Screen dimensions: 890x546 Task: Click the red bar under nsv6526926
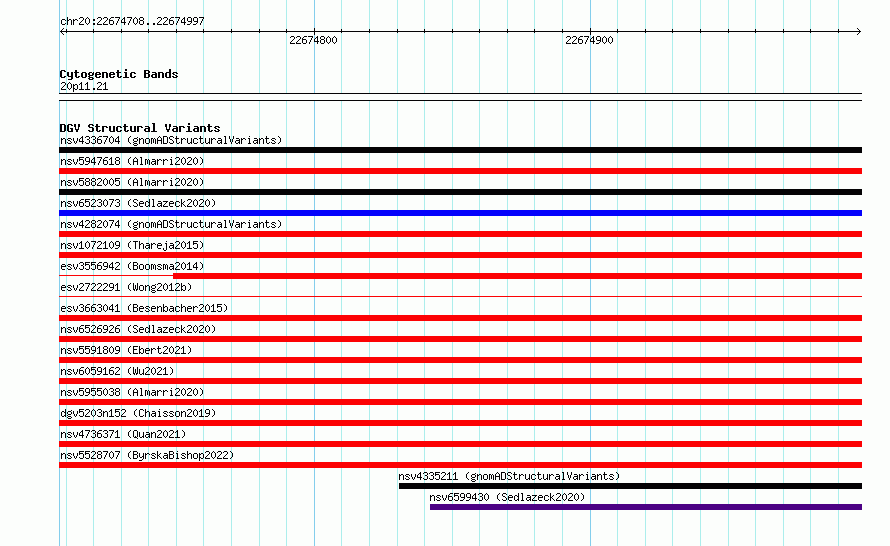pyautogui.click(x=460, y=339)
